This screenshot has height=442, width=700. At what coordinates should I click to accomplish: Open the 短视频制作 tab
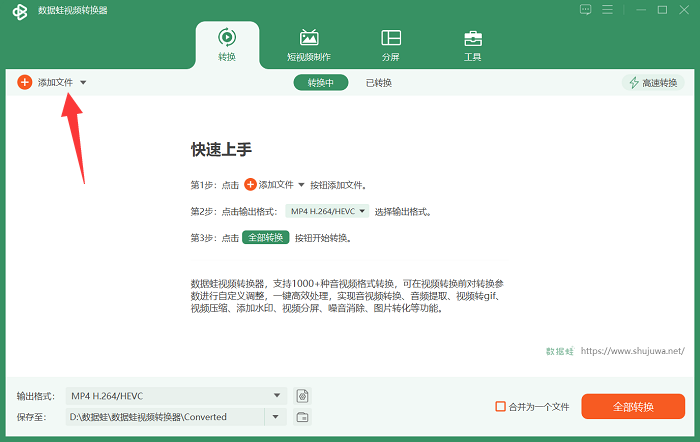309,45
